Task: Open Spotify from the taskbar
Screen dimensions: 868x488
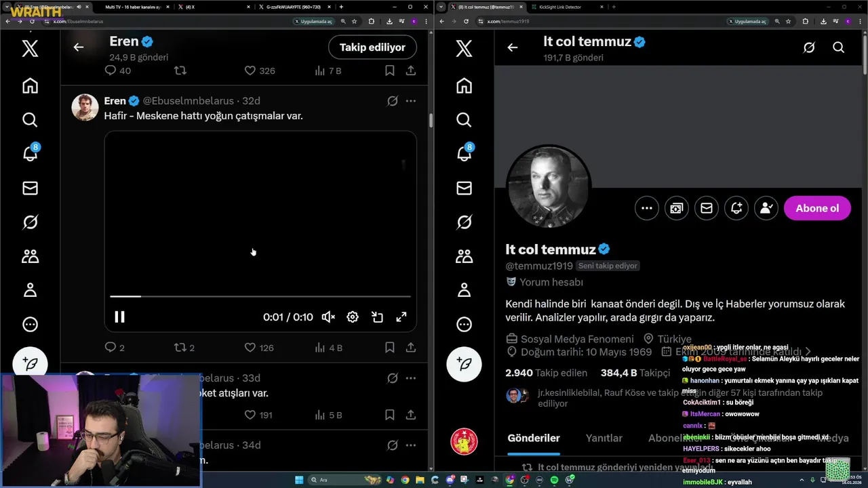Action: [554, 480]
